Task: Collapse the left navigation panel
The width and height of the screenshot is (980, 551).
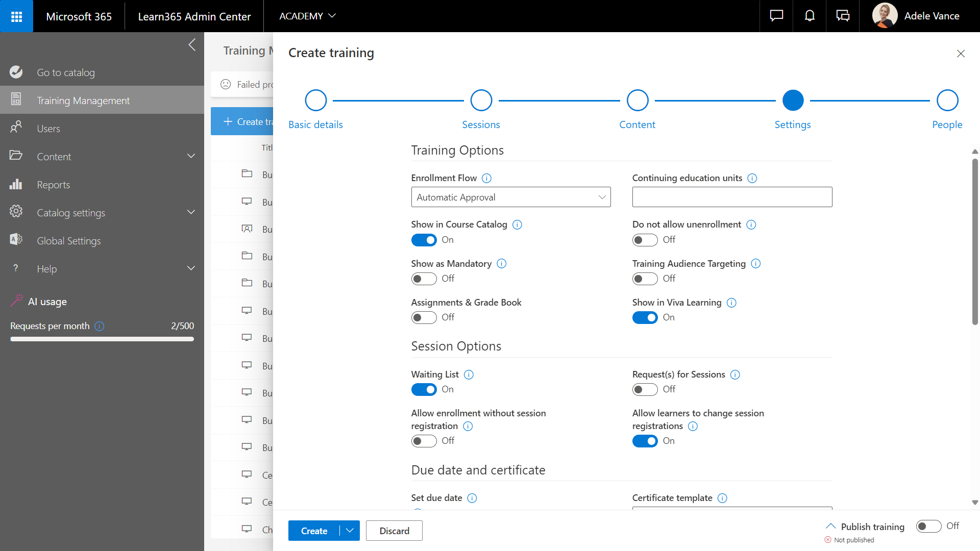Action: tap(192, 45)
